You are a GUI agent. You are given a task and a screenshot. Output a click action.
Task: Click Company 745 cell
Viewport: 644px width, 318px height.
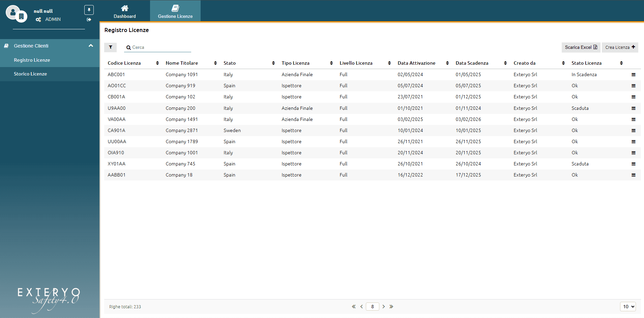click(180, 164)
